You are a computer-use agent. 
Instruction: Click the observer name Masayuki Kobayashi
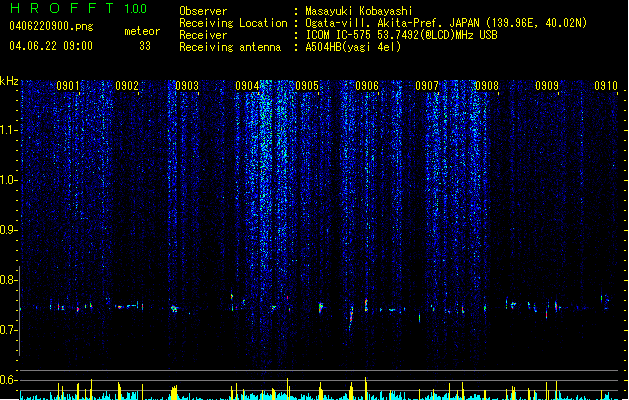coord(359,11)
